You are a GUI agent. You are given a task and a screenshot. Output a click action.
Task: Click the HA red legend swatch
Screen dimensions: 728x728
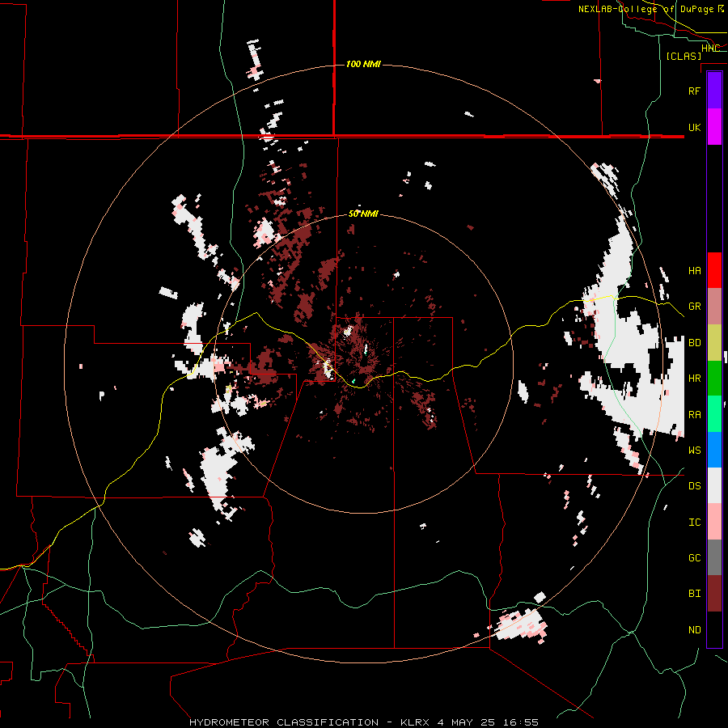(x=714, y=270)
